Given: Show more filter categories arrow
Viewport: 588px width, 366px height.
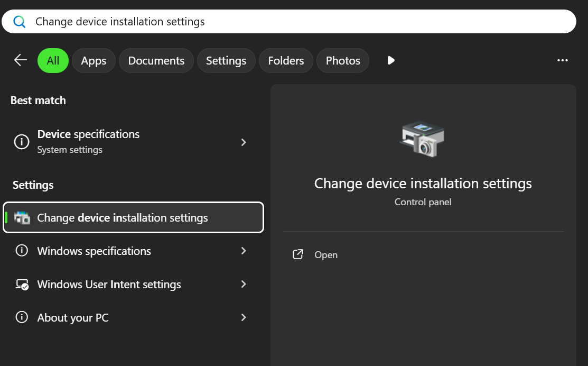Looking at the screenshot, I should pyautogui.click(x=391, y=60).
